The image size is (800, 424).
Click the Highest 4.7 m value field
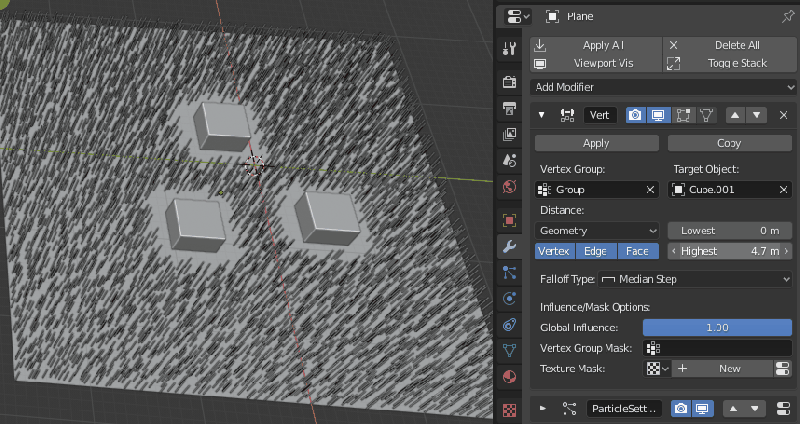click(x=730, y=251)
